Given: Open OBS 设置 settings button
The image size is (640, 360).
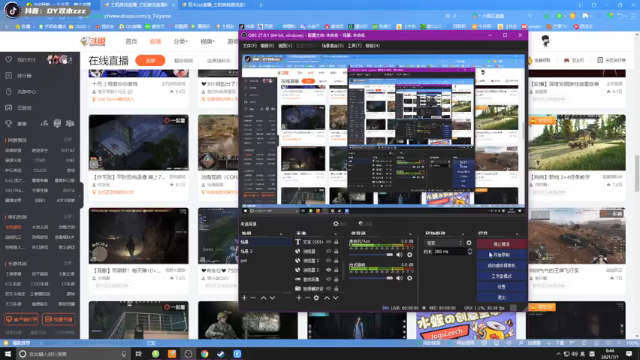Looking at the screenshot, I should click(x=502, y=287).
